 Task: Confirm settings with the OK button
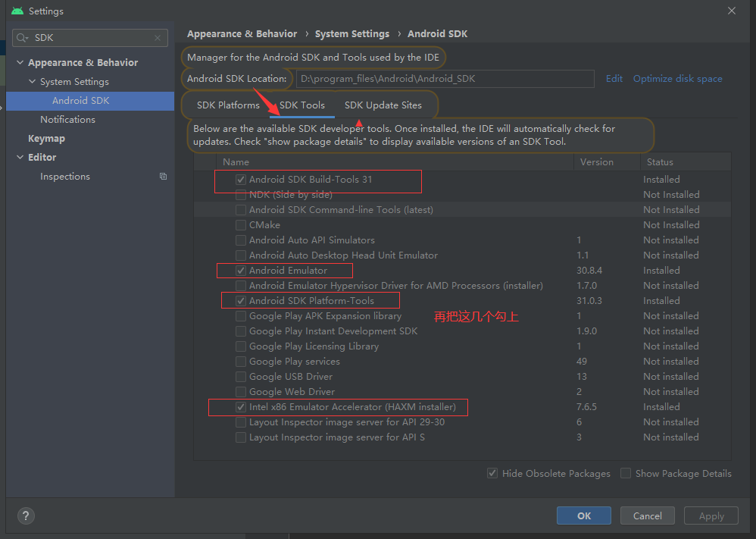click(584, 515)
